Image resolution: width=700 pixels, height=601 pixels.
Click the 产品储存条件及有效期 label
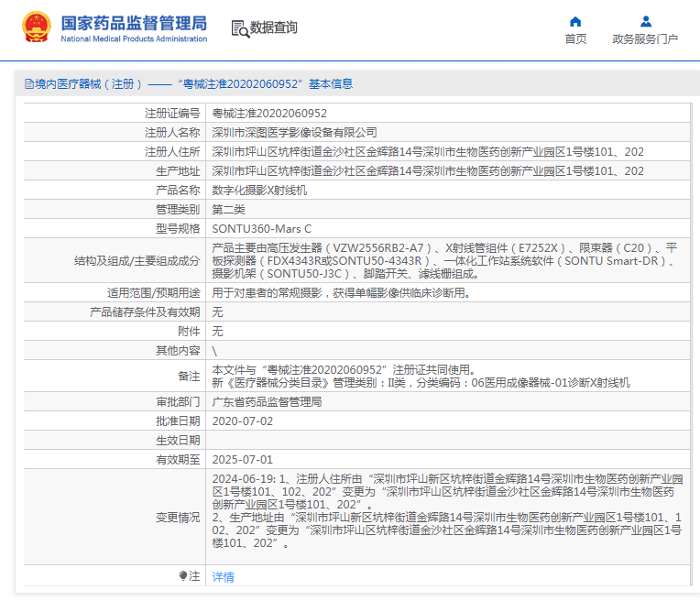click(x=145, y=312)
